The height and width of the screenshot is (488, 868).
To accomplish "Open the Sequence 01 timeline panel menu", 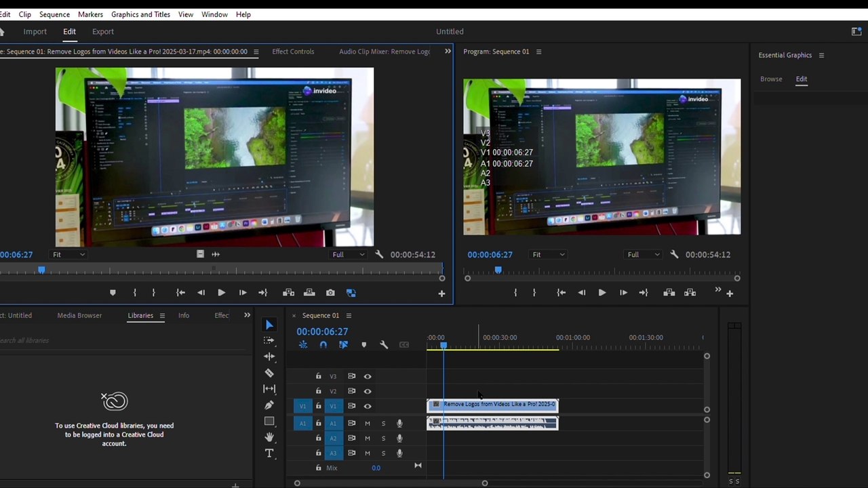I will point(349,315).
